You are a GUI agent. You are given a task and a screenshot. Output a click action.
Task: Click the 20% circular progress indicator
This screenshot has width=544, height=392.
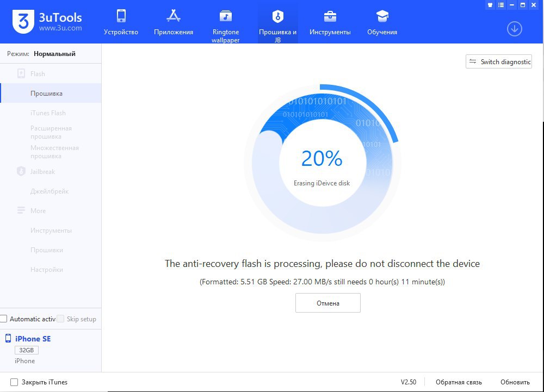323,162
